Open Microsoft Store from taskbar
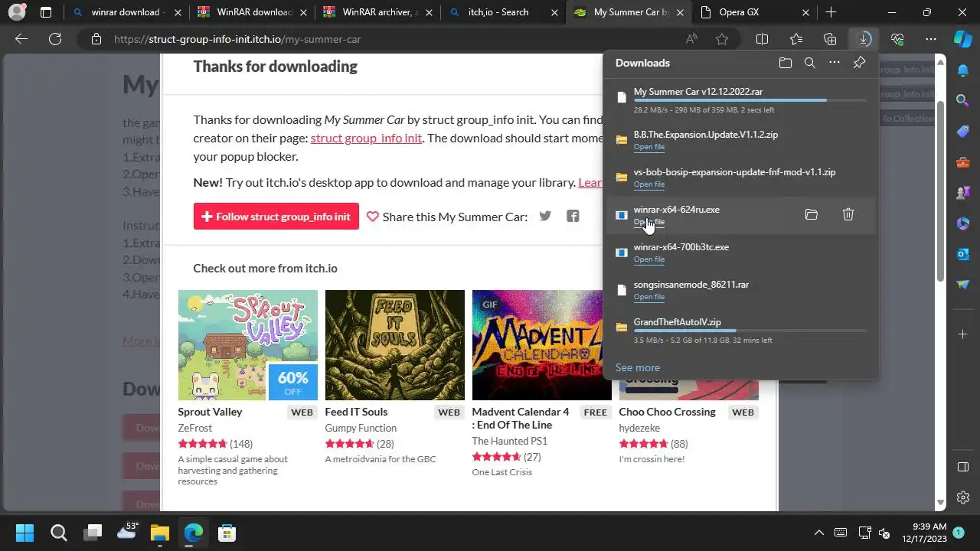980x551 pixels. 227,533
